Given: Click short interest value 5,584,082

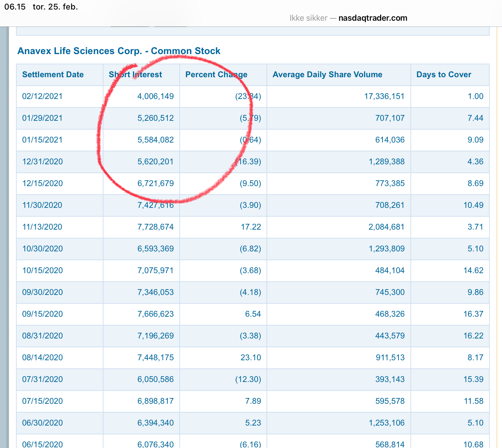Looking at the screenshot, I should pyautogui.click(x=155, y=140).
